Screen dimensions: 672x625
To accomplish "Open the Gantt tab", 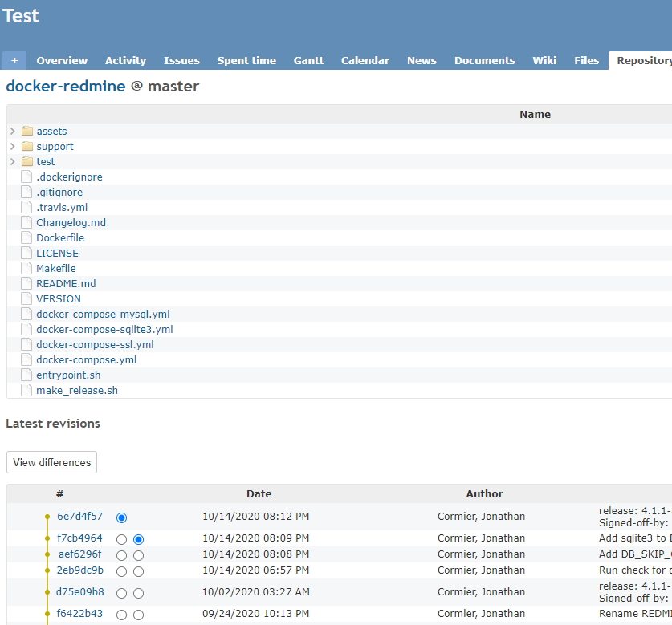I will pyautogui.click(x=308, y=60).
